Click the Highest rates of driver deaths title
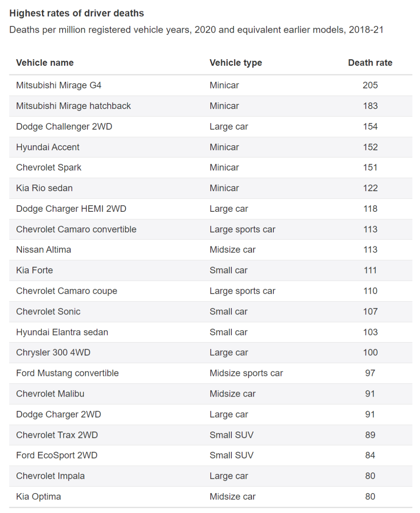Viewport: 420px width, 513px height. [x=77, y=13]
